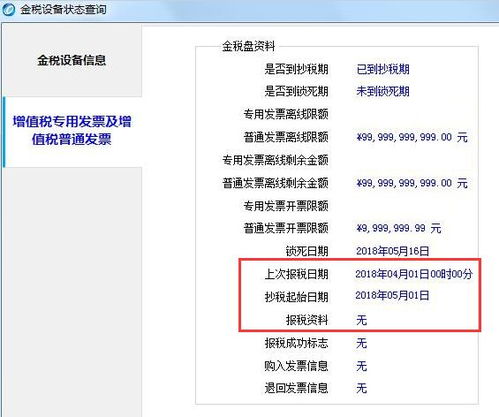Click the 是否到抄税期 label
Screen dimensions: 499x417
(296, 69)
